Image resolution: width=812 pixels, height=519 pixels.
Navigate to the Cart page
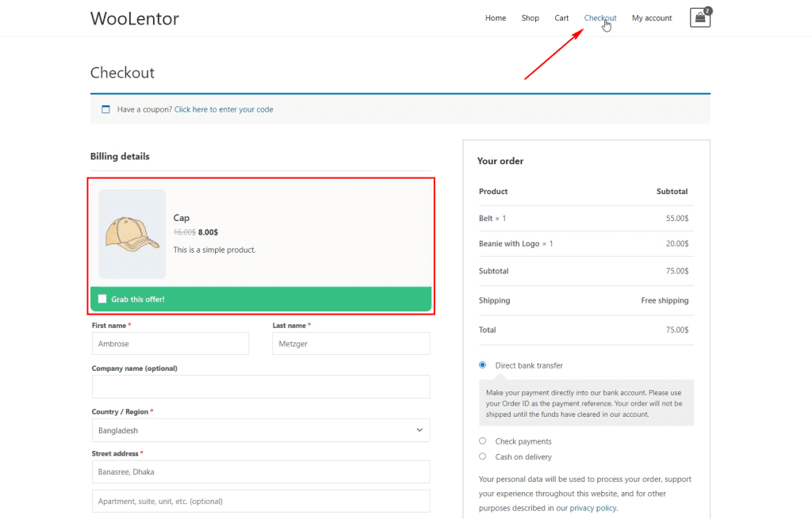(x=561, y=18)
